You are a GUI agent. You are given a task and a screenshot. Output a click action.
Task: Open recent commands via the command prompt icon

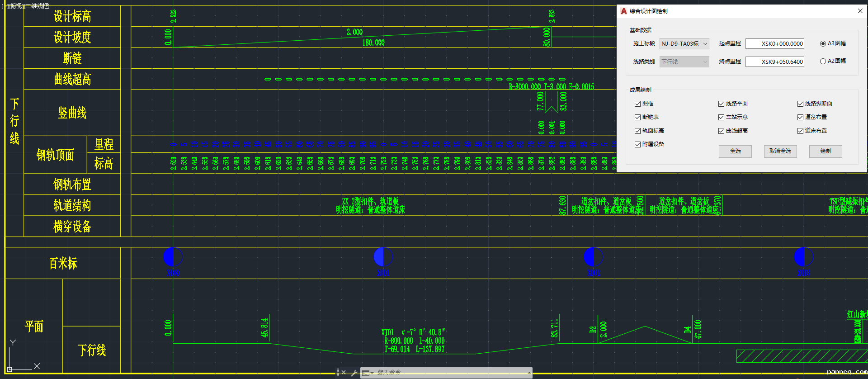coord(366,373)
